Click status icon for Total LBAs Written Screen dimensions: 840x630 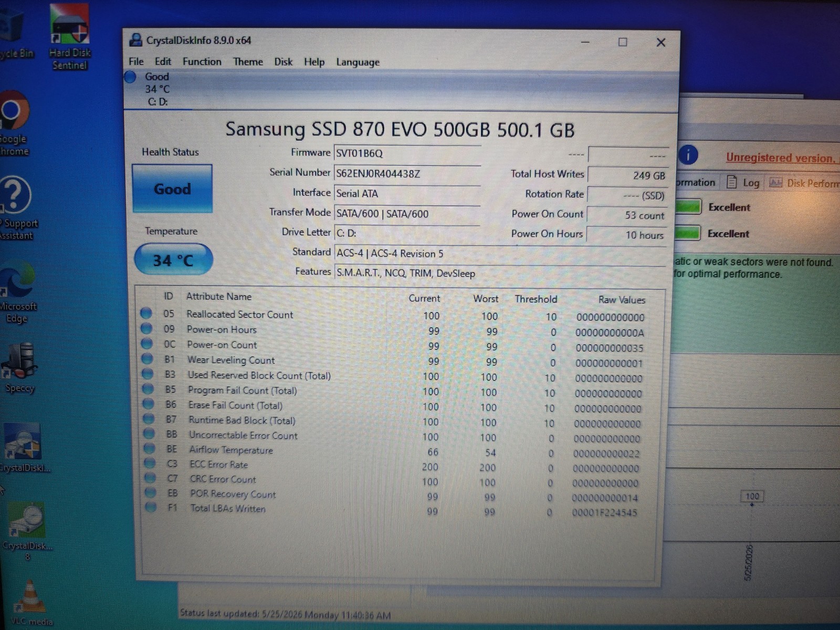click(151, 507)
